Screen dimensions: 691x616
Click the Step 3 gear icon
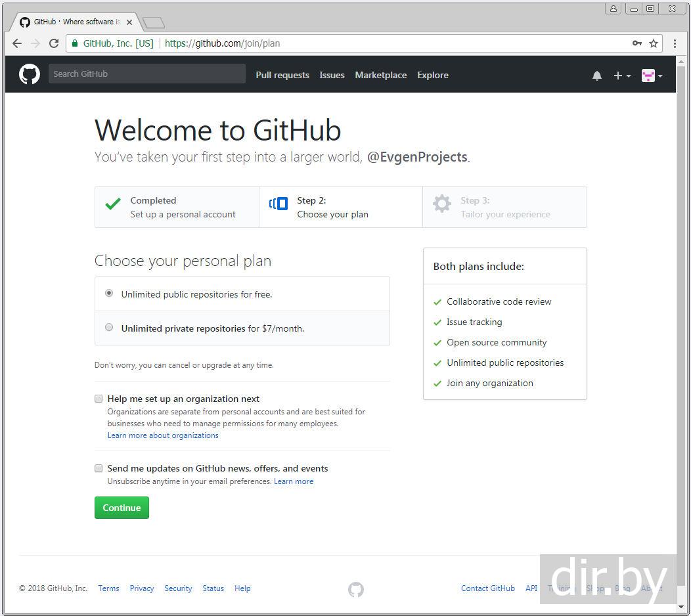pos(441,204)
